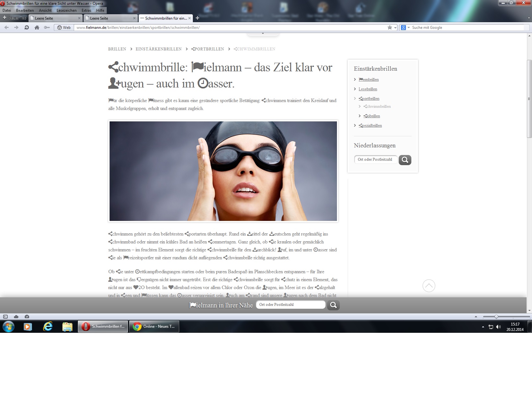This screenshot has height=400, width=532.
Task: Open the Skibrillen sidebar link
Action: point(371,116)
